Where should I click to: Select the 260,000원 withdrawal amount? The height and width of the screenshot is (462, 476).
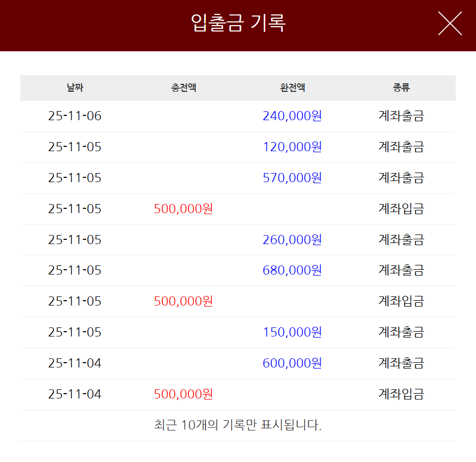292,240
